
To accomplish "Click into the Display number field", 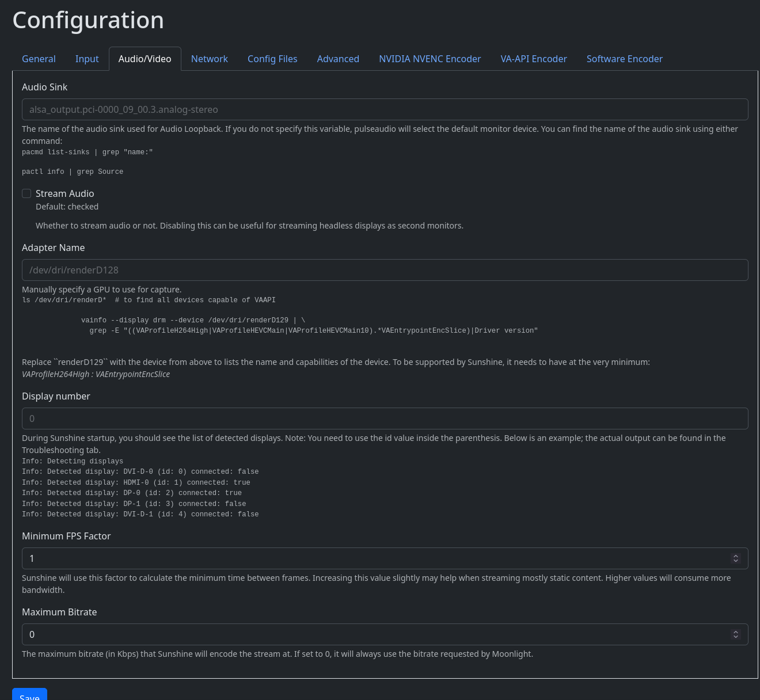I will [385, 419].
